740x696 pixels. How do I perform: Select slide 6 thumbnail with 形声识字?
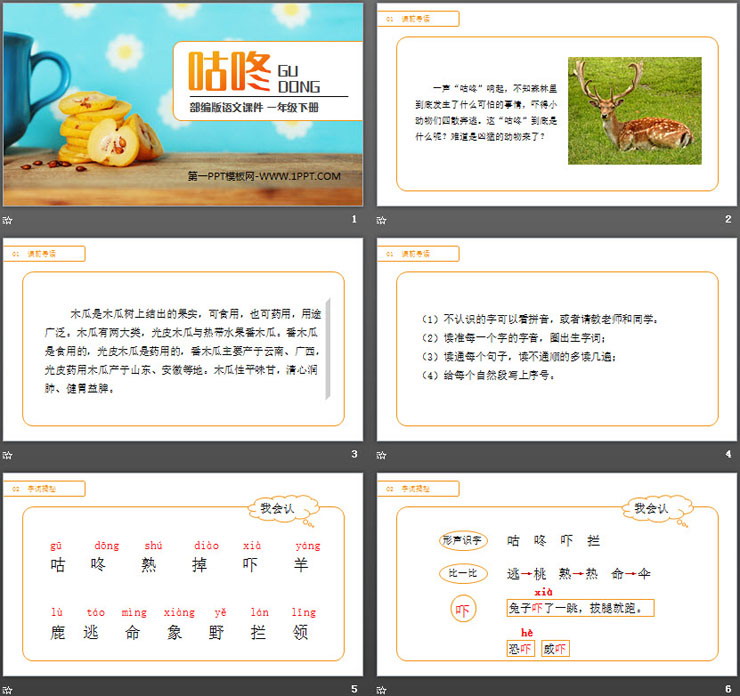[556, 574]
